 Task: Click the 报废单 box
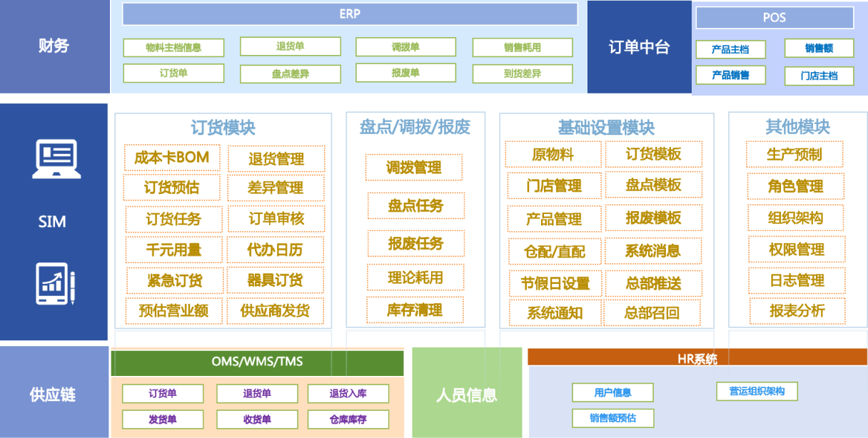(x=405, y=73)
